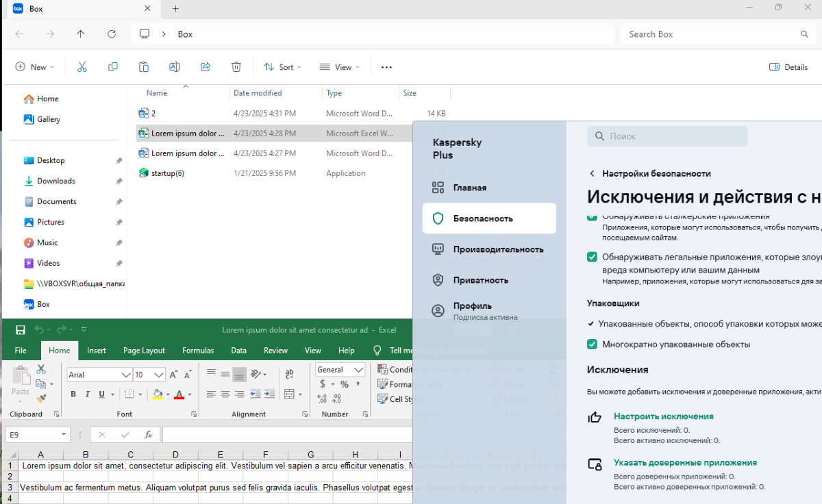Toggle the stalkerware detection checkbox in Kaspersky

tap(593, 216)
